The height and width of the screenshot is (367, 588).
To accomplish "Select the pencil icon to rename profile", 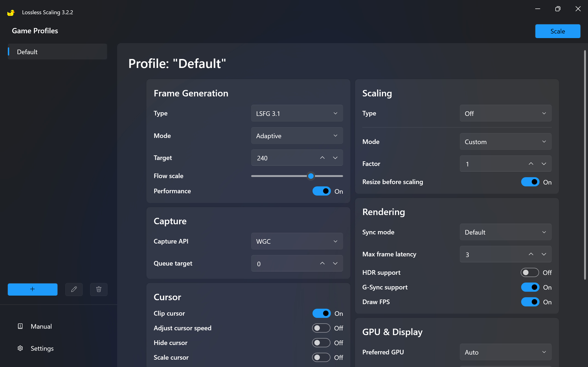I will 74,289.
